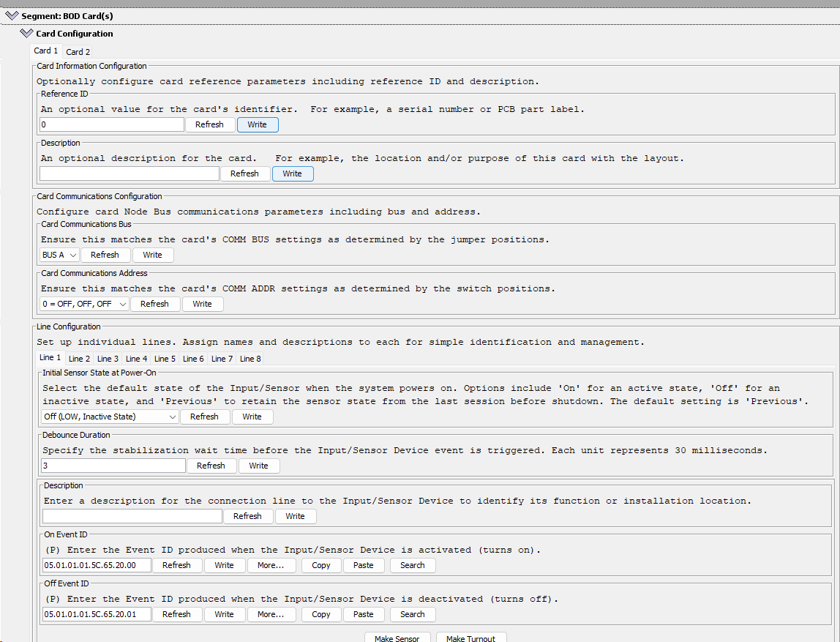Search for the Off Event ID
This screenshot has width=840, height=642.
pyautogui.click(x=413, y=615)
